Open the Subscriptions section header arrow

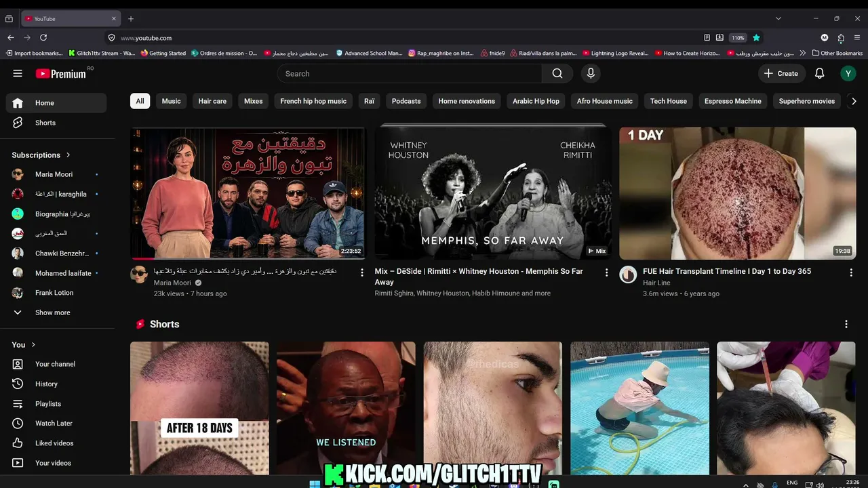point(68,155)
